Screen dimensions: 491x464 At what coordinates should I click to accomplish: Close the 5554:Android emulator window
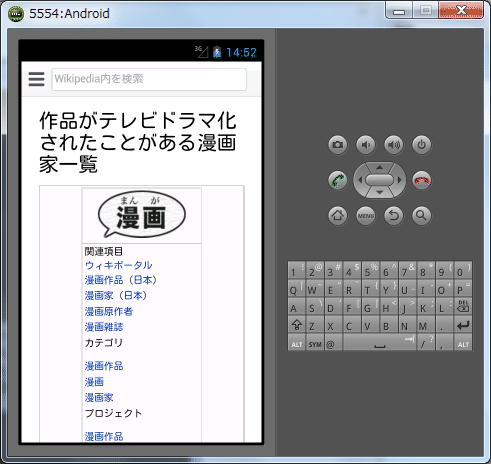461,10
